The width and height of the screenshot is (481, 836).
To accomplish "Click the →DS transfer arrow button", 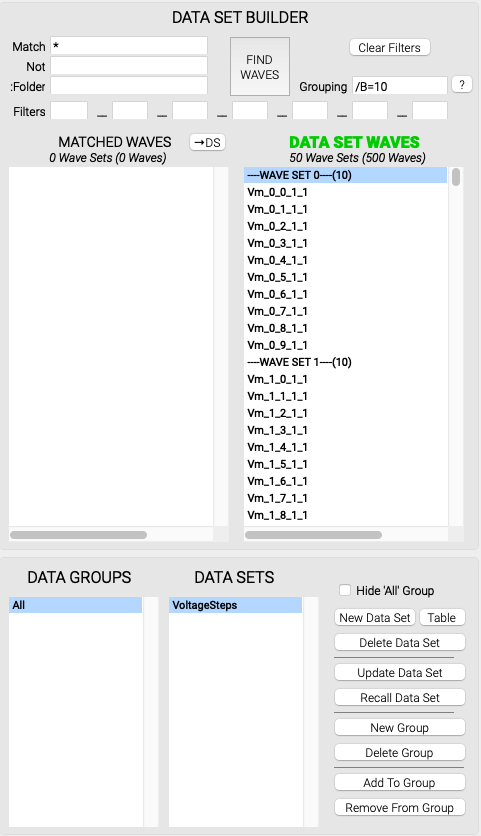I will [x=207, y=142].
